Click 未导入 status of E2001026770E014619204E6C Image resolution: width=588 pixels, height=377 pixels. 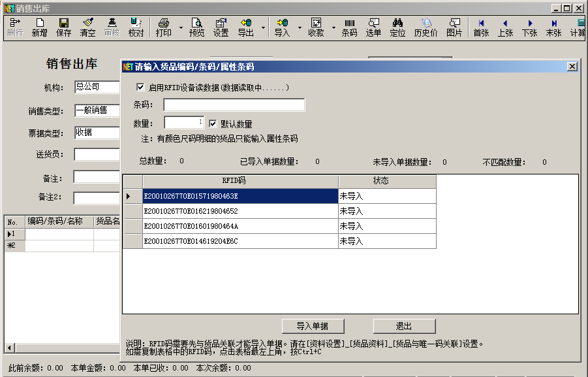pos(388,241)
